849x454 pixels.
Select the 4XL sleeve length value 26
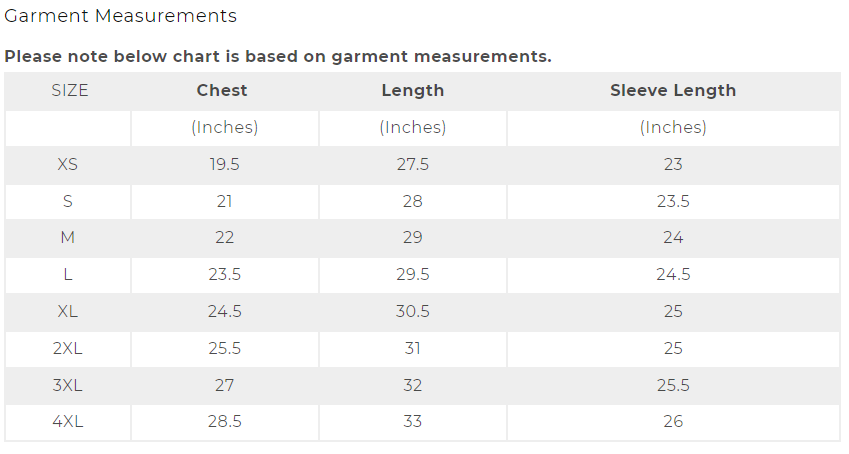(673, 421)
